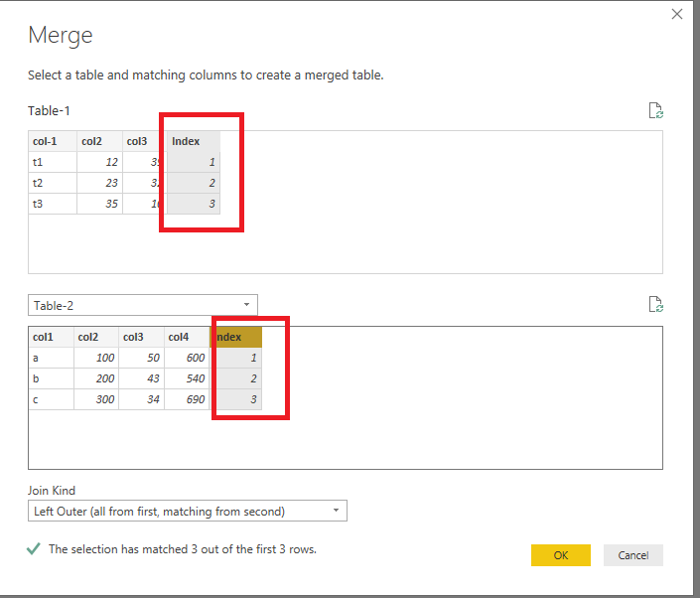Click cell c in Table-2
Screen dimensions: 700x598
pyautogui.click(x=51, y=399)
